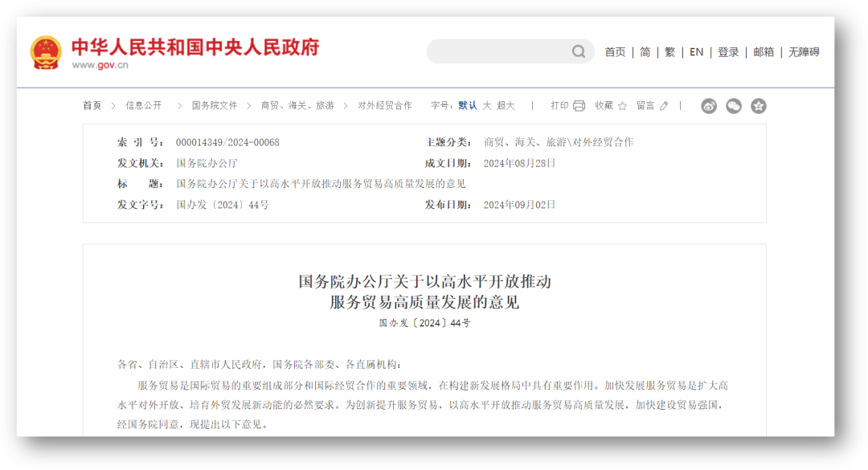The height and width of the screenshot is (470, 868).
Task: Click index number 000014349/2024-00068
Action: coord(227,142)
